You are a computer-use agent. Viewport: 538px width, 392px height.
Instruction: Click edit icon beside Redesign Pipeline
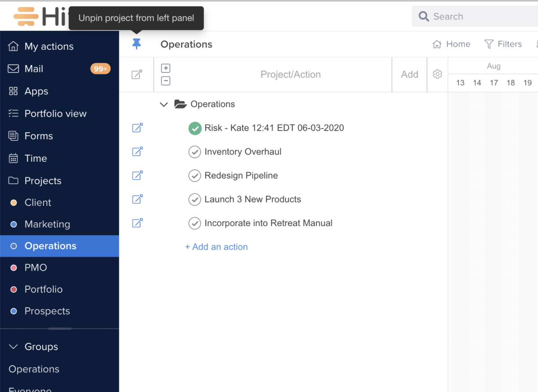[x=137, y=175]
